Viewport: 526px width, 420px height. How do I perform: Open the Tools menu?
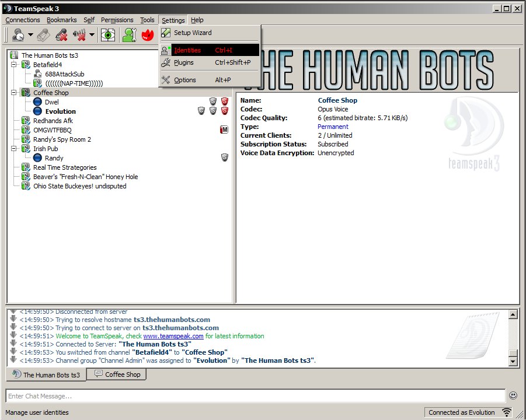tap(147, 20)
